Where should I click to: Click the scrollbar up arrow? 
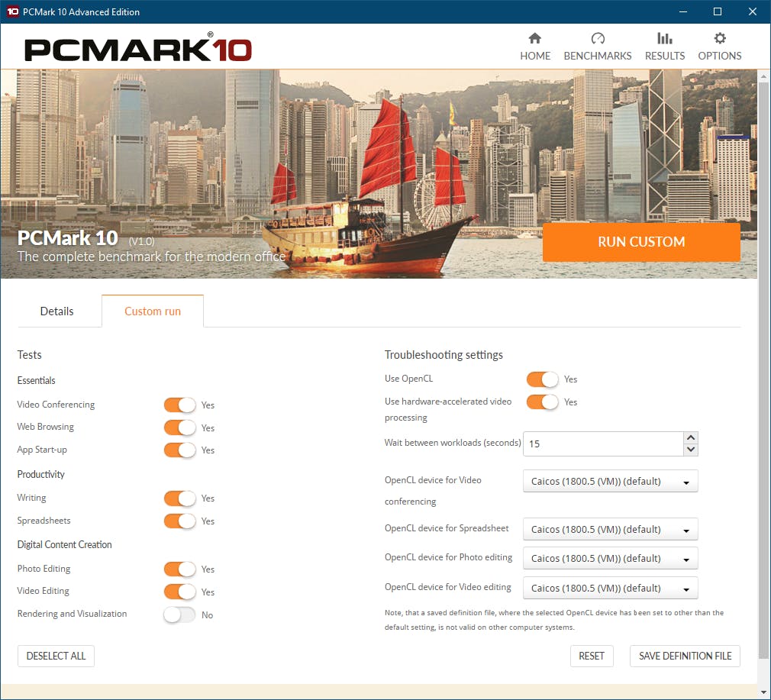tap(763, 76)
